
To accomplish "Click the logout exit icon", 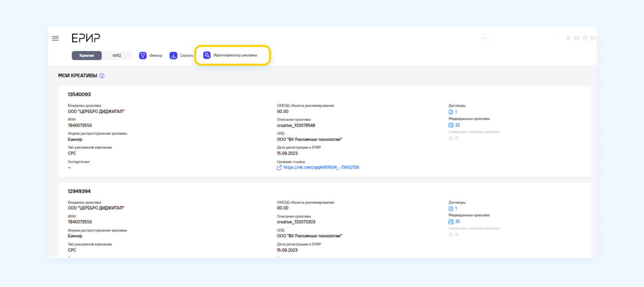I will 593,38.
